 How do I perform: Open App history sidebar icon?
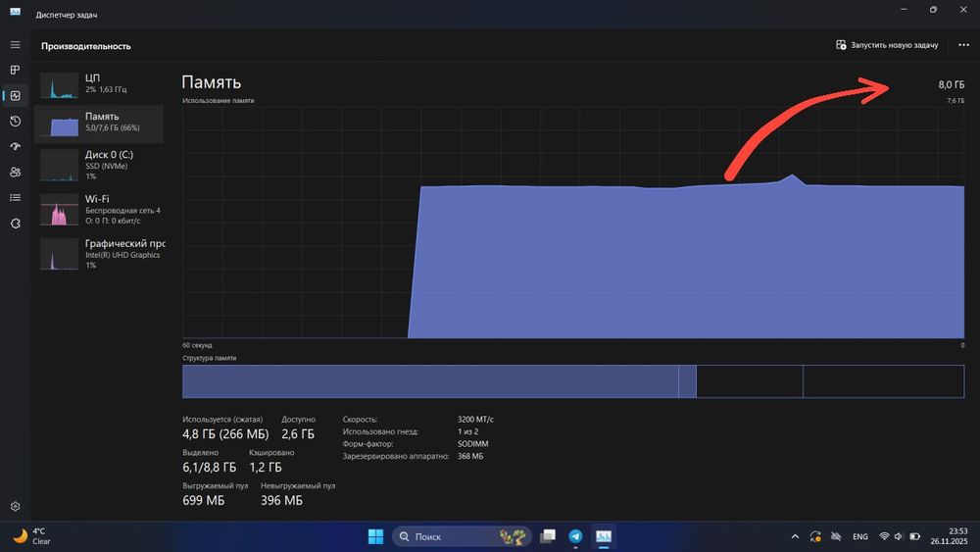pos(15,122)
